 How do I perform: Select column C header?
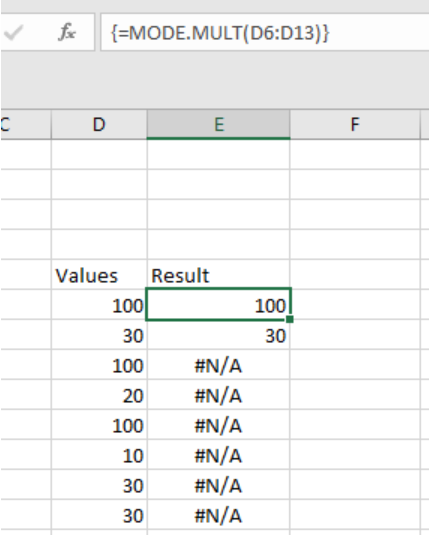pyautogui.click(x=26, y=125)
